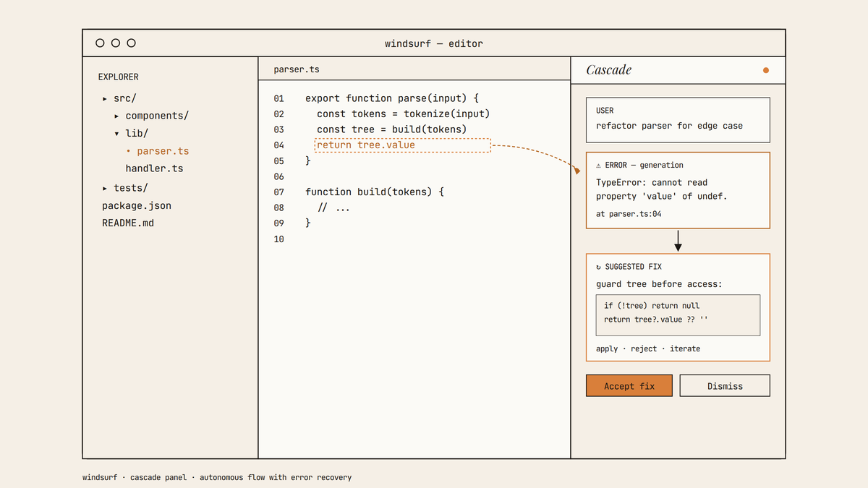
Task: Click the 'windsurf — editor' window title
Action: (x=434, y=43)
